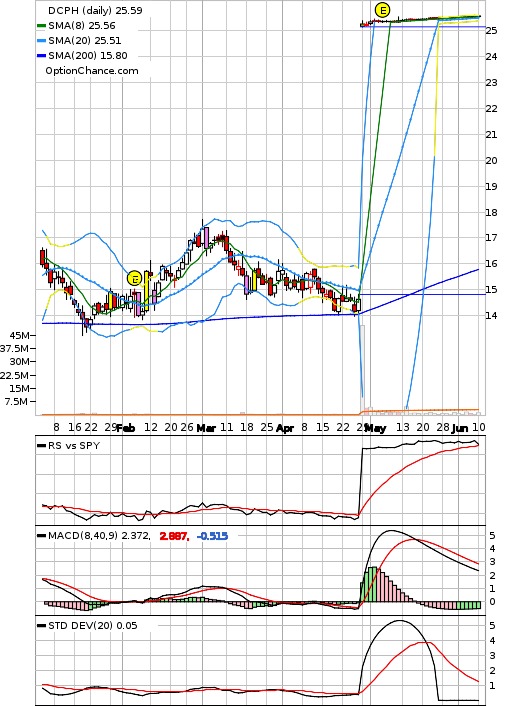Click the tall volume bar near May
526x706 pixels.
click(x=362, y=370)
